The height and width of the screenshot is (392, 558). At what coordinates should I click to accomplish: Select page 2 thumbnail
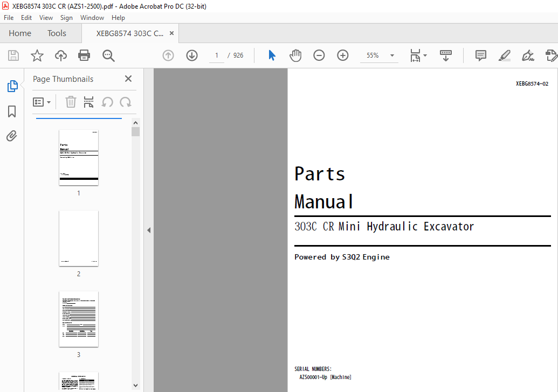tap(79, 238)
